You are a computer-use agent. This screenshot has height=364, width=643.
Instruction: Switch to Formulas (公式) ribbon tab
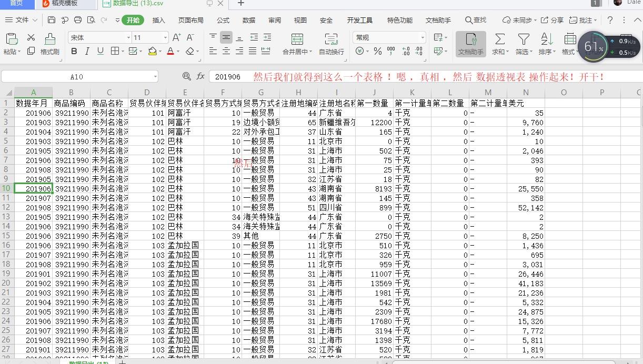click(223, 20)
